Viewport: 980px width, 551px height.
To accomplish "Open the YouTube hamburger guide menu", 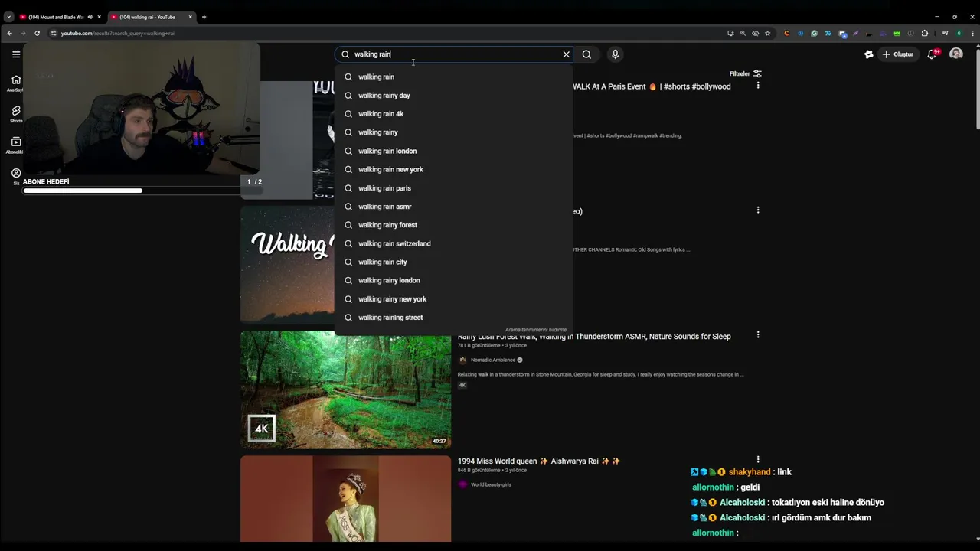I will (x=15, y=54).
